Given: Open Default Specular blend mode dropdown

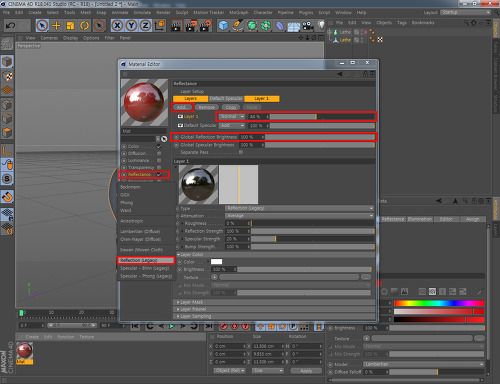Looking at the screenshot, I should pyautogui.click(x=232, y=126).
